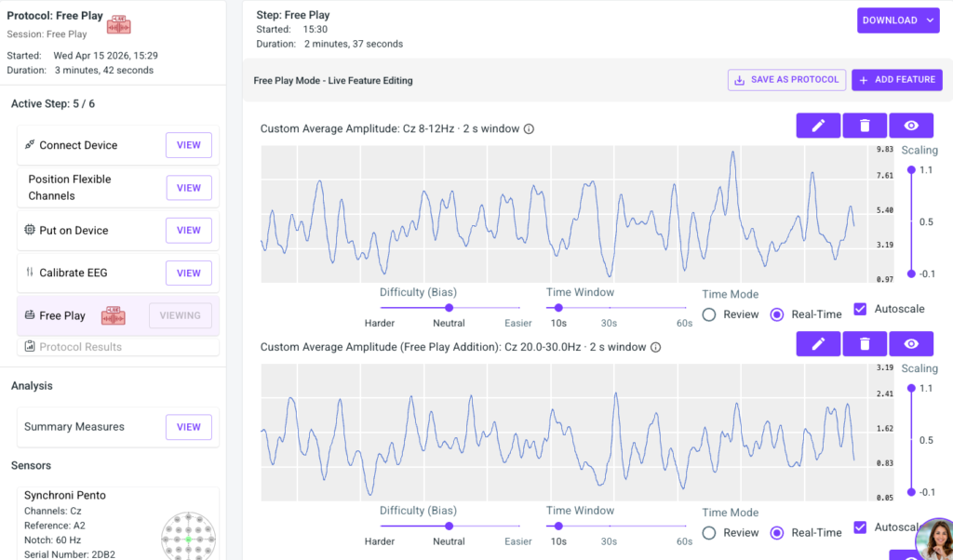Click info icon next to Cz 8-12Hz title
The height and width of the screenshot is (560, 953).
pyautogui.click(x=529, y=129)
